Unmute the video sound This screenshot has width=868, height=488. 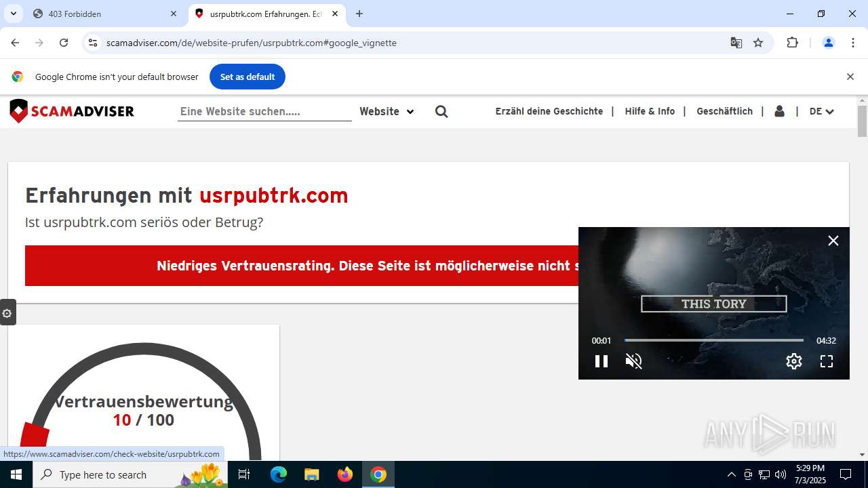633,361
